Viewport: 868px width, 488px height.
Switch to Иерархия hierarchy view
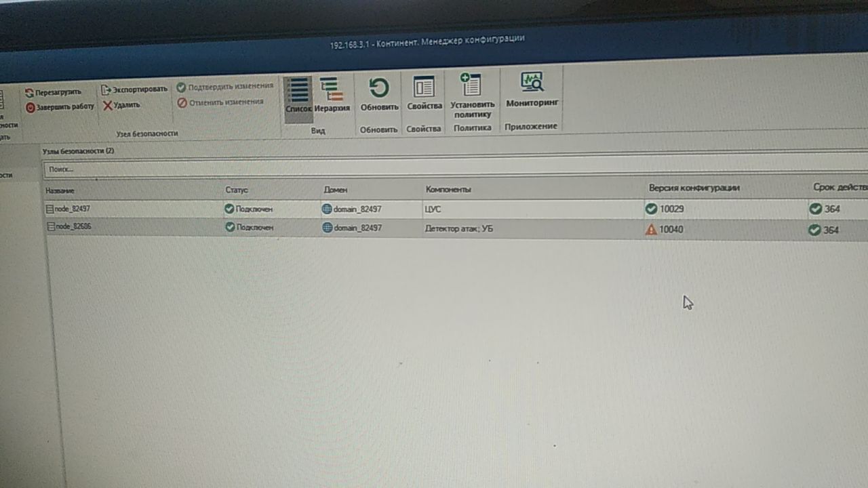point(332,95)
